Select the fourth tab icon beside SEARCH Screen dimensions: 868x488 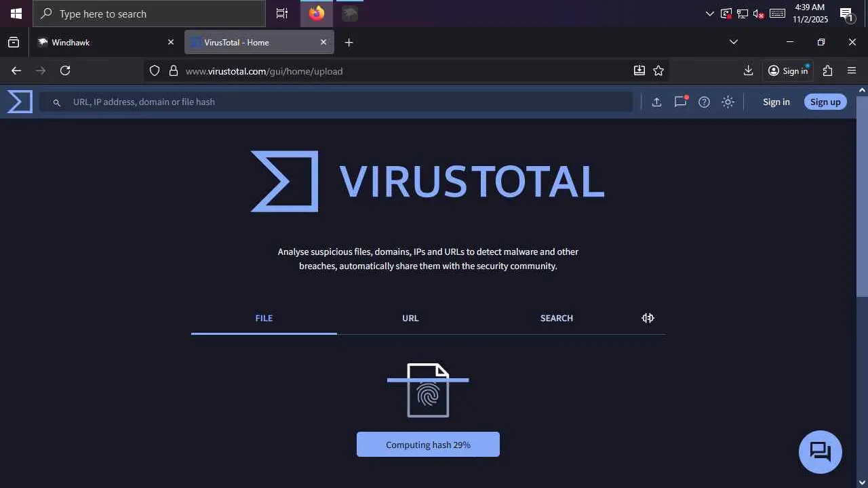coord(648,318)
